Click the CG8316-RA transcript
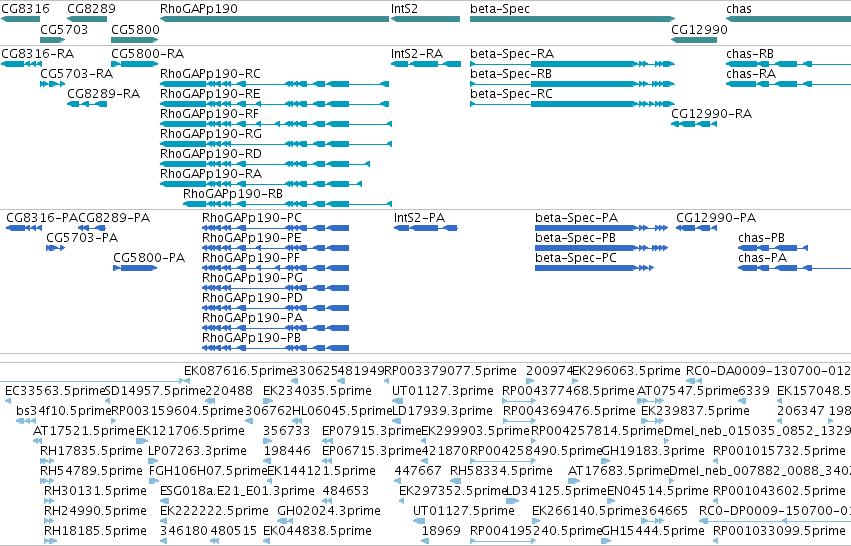The height and width of the screenshot is (546, 851). pos(22,64)
